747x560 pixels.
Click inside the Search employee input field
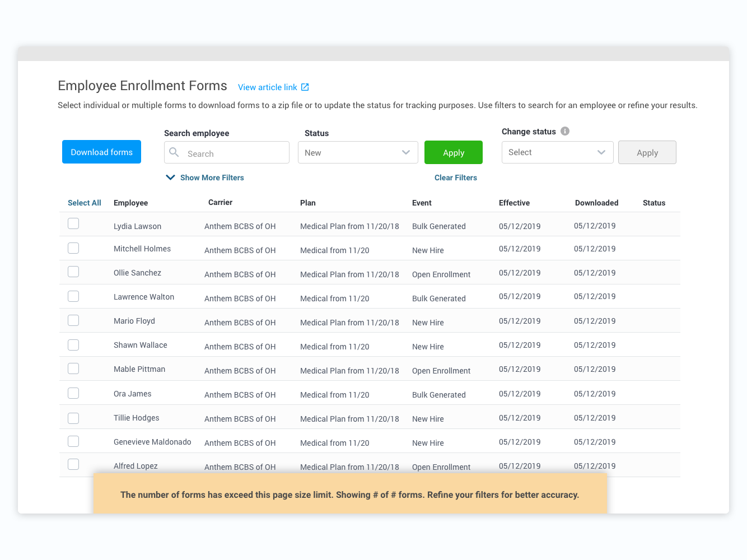235,152
